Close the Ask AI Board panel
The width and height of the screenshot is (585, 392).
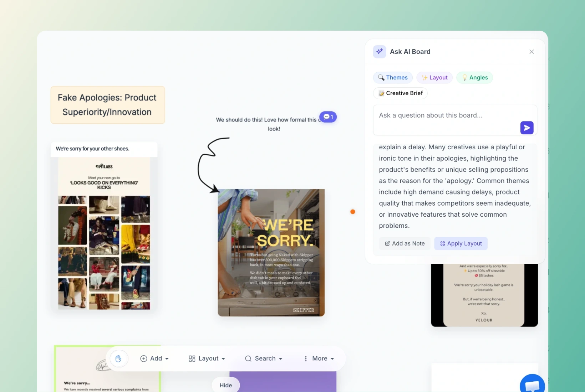point(531,52)
